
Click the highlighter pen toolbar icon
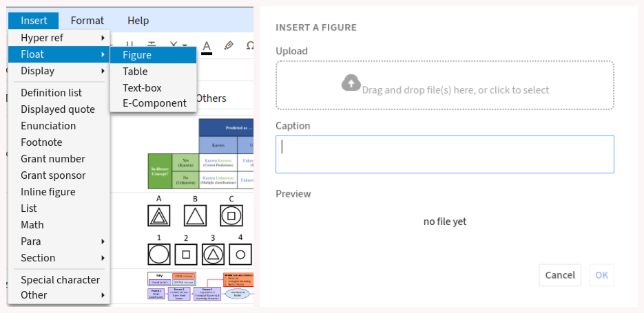pyautogui.click(x=229, y=45)
